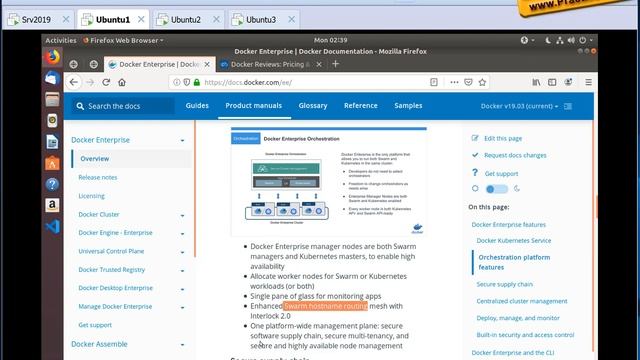Open the system power status menu

585,40
